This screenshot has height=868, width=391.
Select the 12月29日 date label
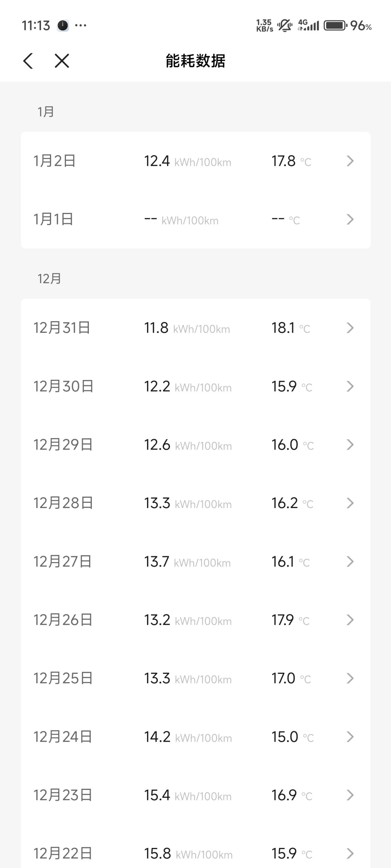pos(63,445)
